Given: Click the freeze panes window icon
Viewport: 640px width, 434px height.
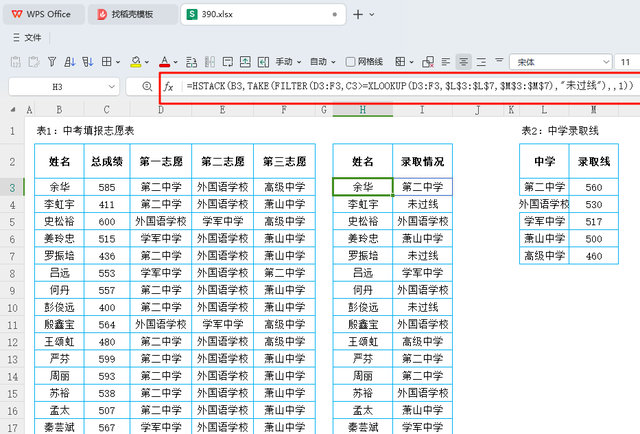Looking at the screenshot, I should tap(228, 62).
